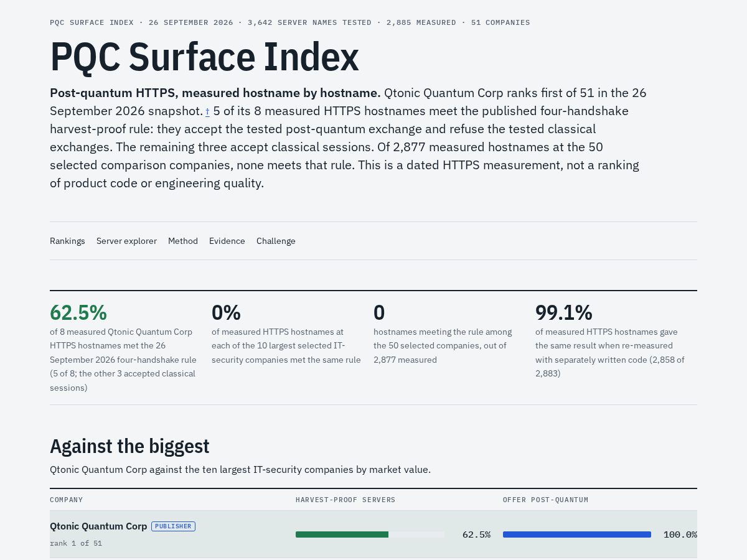Click the 62.5% headline statistic
The image size is (747, 560).
coord(78,312)
